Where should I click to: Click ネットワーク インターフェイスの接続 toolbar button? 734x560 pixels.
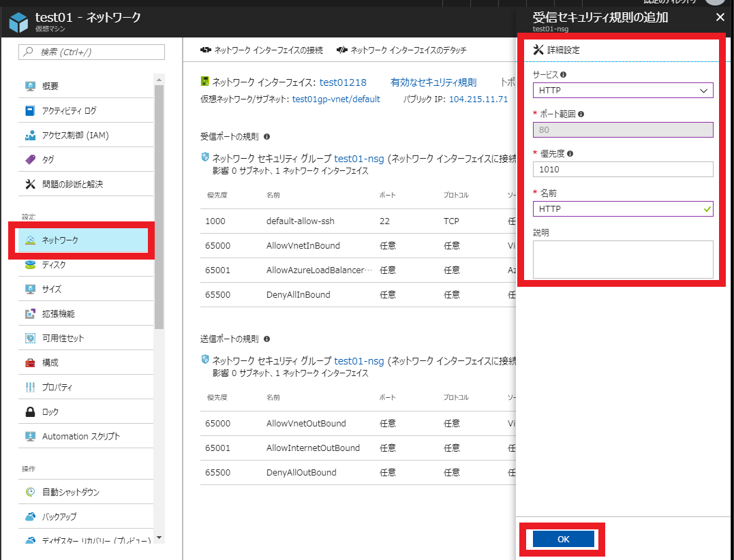coord(261,50)
